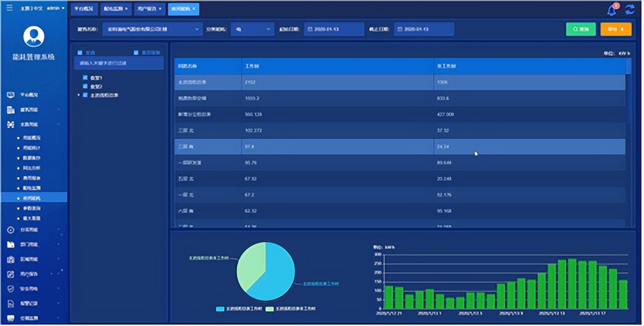
Task: Click the hamburger menu icon at top left
Action: tap(9, 9)
